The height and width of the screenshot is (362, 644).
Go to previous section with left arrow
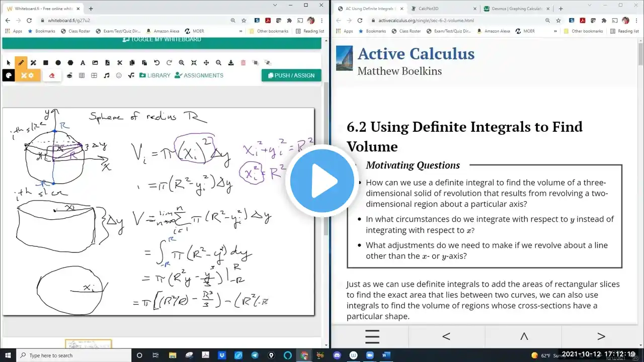tap(446, 336)
